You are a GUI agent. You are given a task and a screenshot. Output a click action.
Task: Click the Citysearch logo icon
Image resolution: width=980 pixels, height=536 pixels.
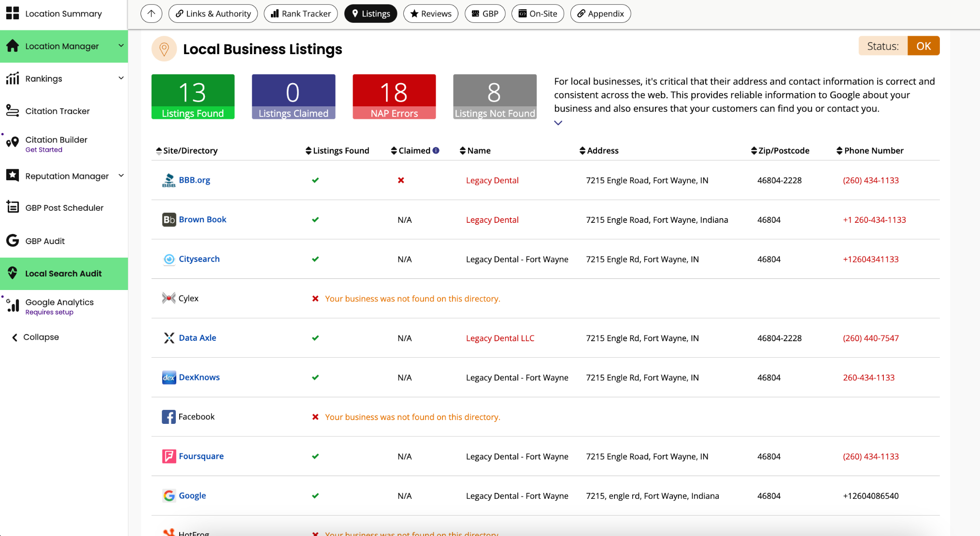(x=169, y=259)
